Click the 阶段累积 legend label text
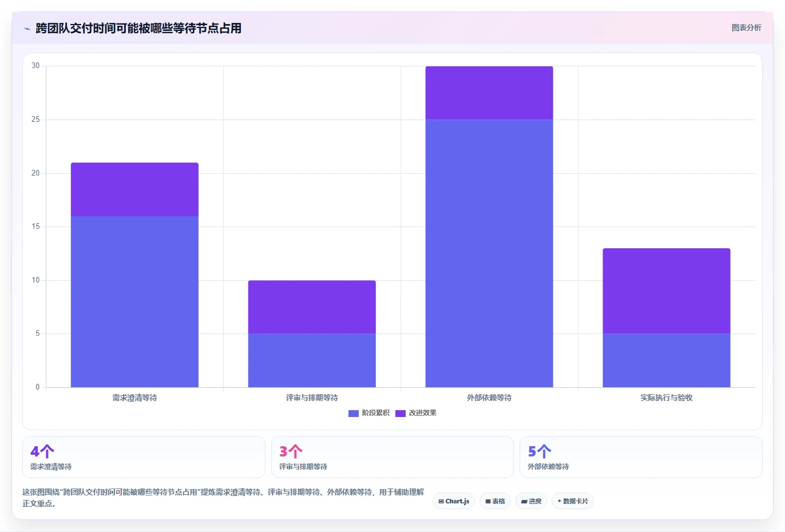785x532 pixels. 375,413
